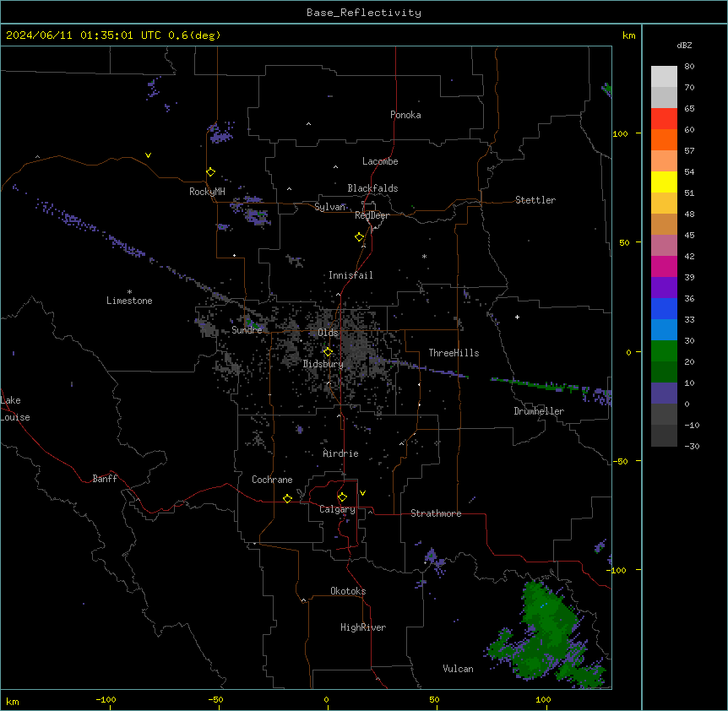Click the yellow diamond marker above Calgary label
728x711 pixels.
(342, 497)
